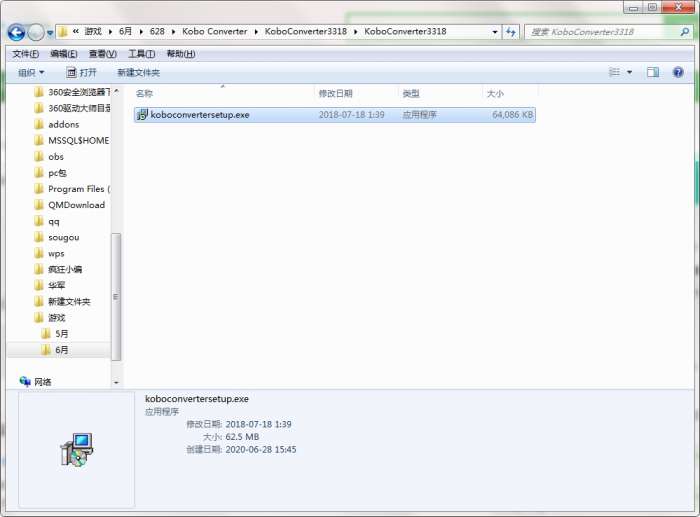The image size is (700, 517).
Task: Select the 6月 subfolder in tree
Action: coord(55,350)
